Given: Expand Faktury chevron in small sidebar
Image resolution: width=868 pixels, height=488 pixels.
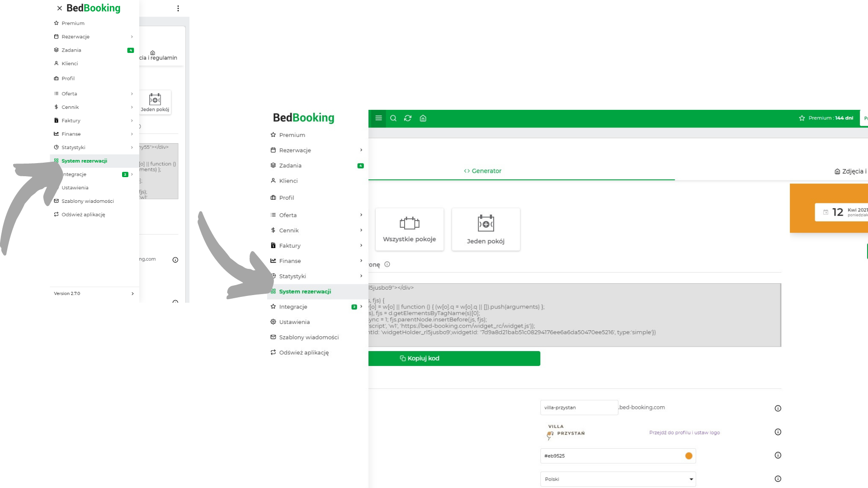Looking at the screenshot, I should pos(132,121).
